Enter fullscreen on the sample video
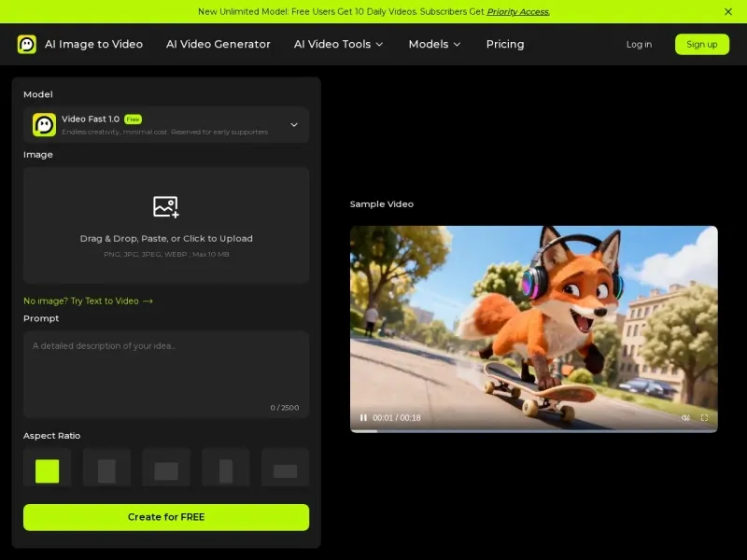 click(x=705, y=418)
